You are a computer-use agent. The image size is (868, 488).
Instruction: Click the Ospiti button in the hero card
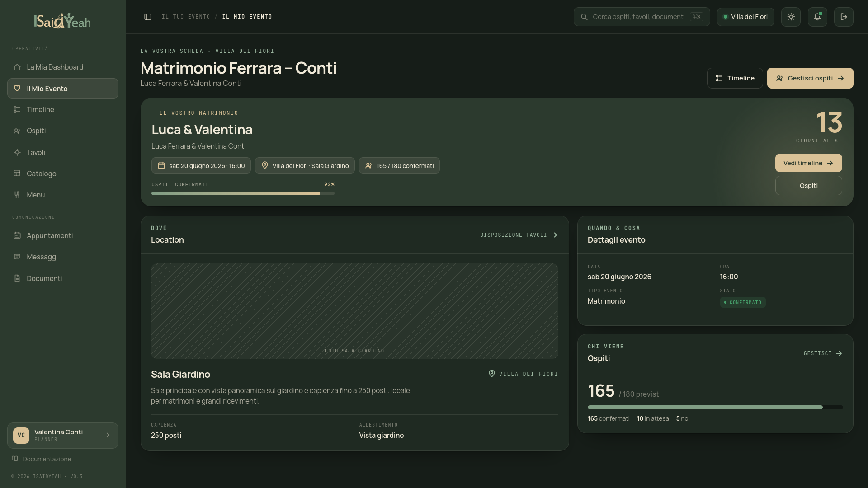808,186
